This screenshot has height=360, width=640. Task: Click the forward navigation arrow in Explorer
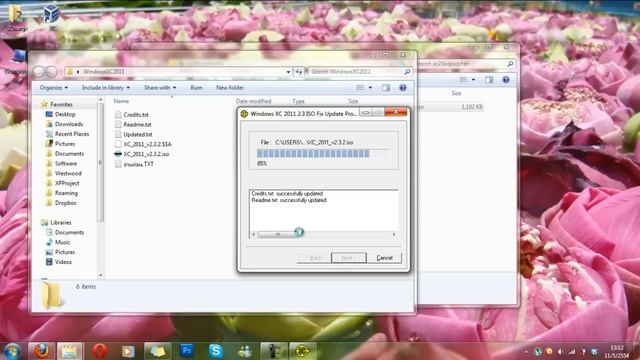point(51,72)
